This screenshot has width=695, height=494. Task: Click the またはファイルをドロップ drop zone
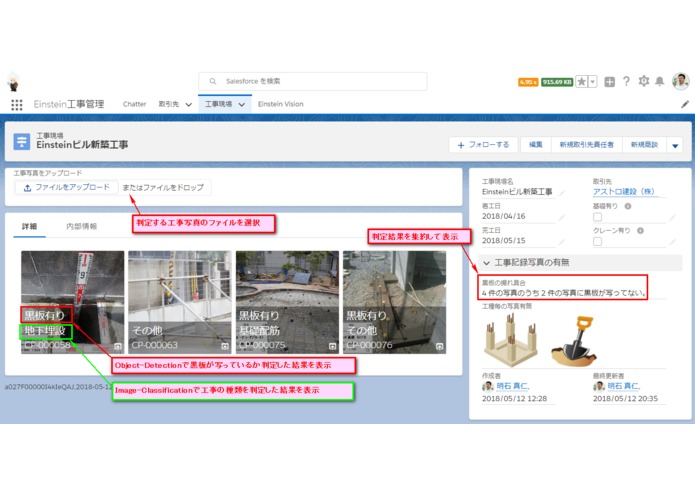(164, 187)
